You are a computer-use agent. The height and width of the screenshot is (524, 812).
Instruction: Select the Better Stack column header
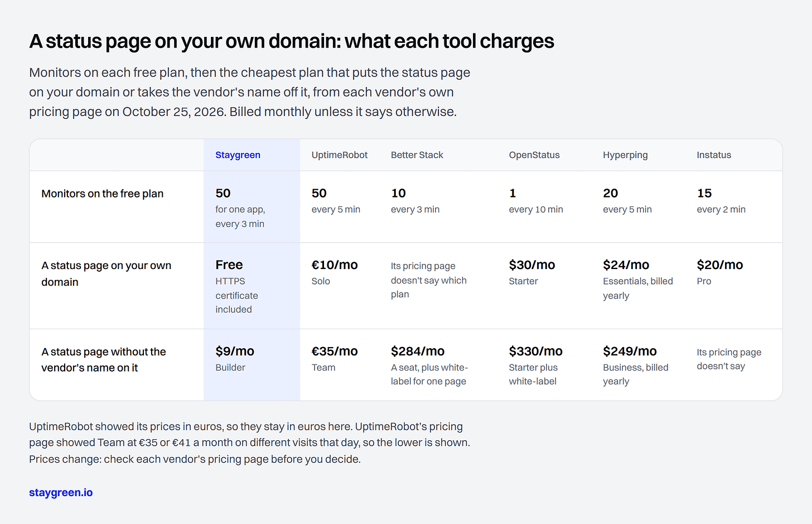[x=417, y=155]
